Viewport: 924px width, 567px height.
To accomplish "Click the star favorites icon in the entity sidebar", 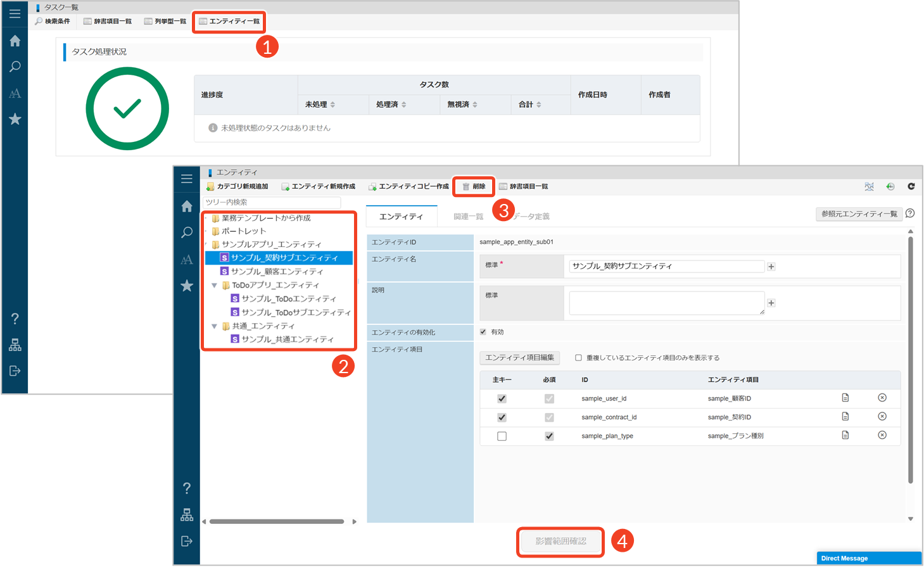I will coord(187,286).
